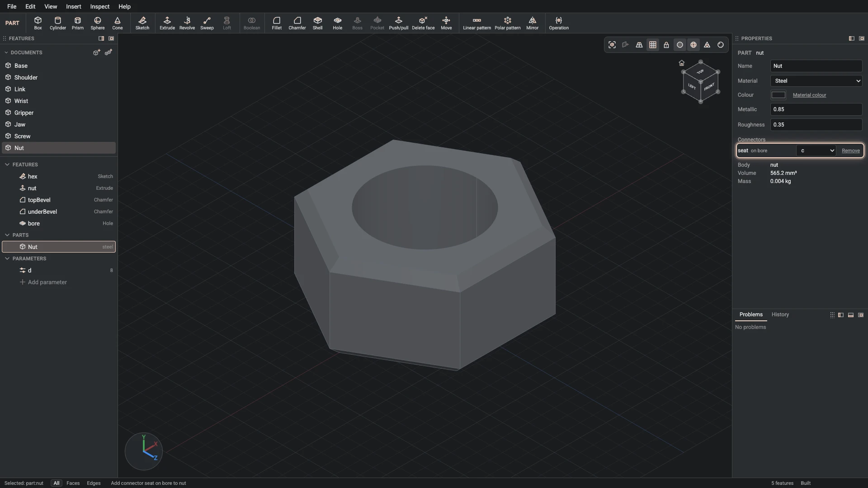This screenshot has height=488, width=868.
Task: Click the Colour swatch
Action: [778, 95]
